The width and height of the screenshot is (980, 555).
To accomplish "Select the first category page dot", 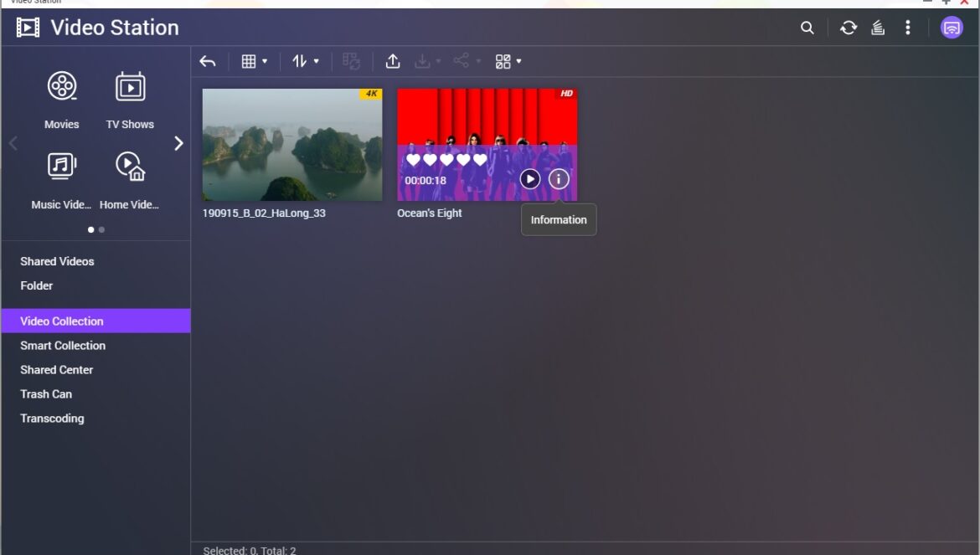I will pyautogui.click(x=91, y=229).
